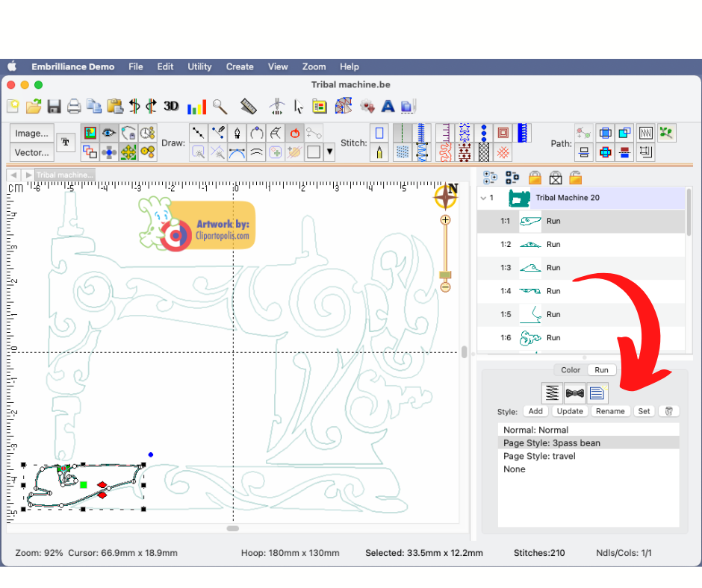Click the lettering 'A' toolbar icon
The width and height of the screenshot is (702, 588).
point(388,106)
